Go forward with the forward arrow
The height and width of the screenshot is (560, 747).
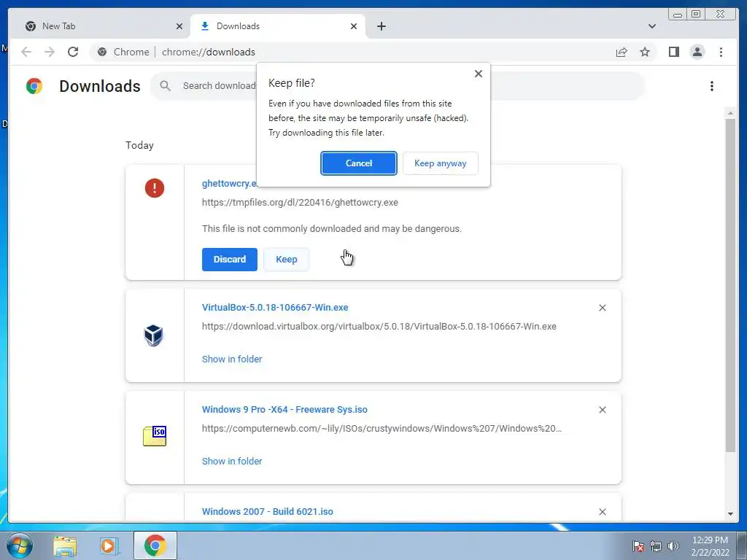click(50, 52)
